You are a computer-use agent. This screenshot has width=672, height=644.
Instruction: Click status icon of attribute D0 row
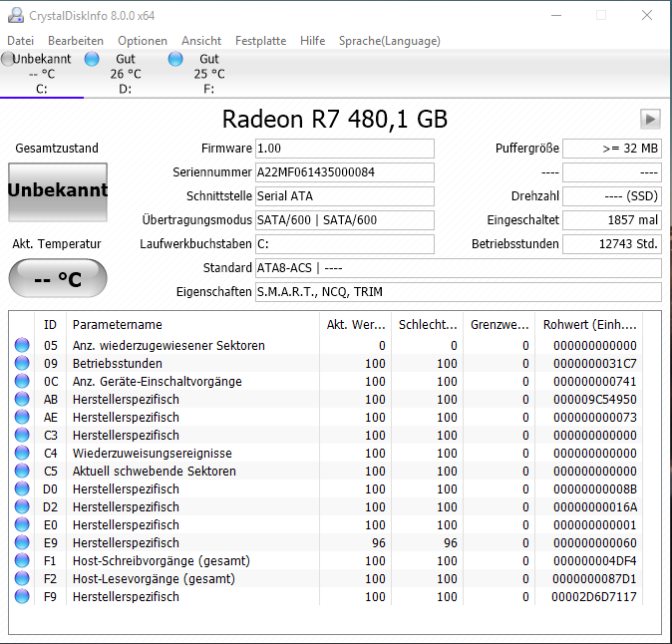click(22, 489)
